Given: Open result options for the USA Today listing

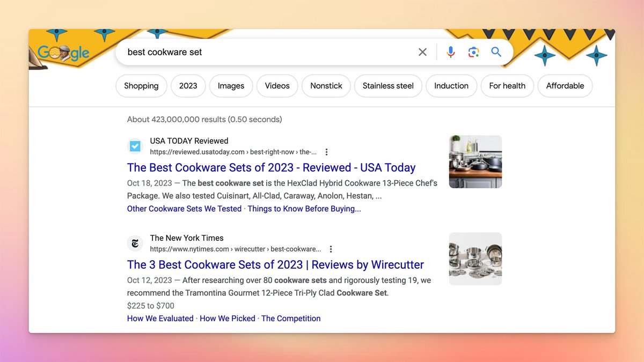Looking at the screenshot, I should (x=327, y=152).
